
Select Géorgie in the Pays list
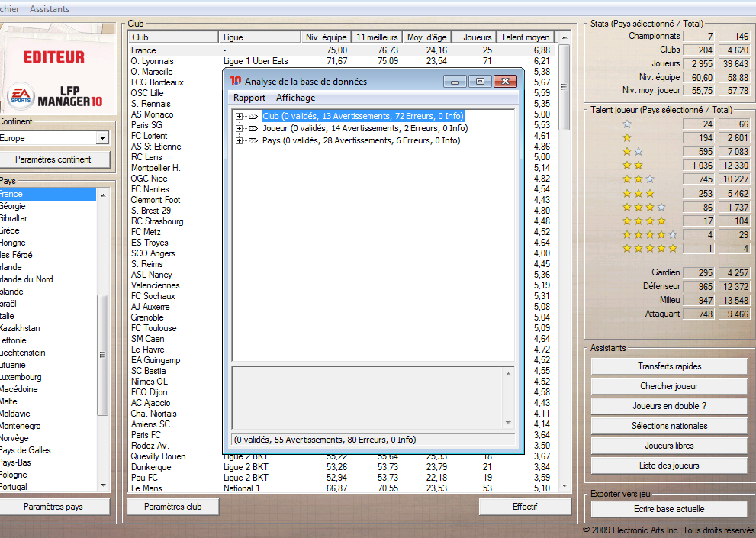point(48,206)
